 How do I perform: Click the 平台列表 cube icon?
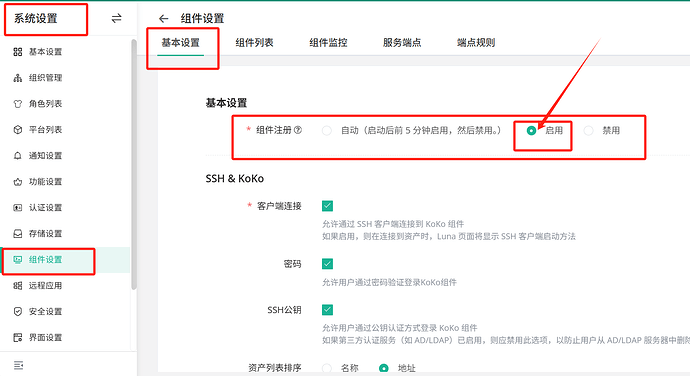(18, 130)
